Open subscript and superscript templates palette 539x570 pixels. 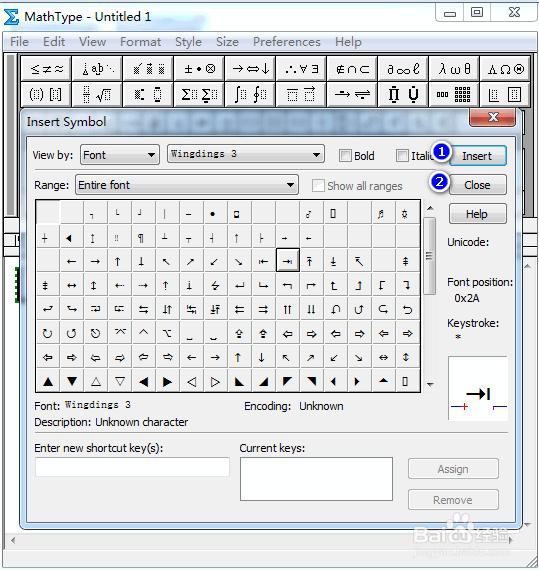coord(148,95)
